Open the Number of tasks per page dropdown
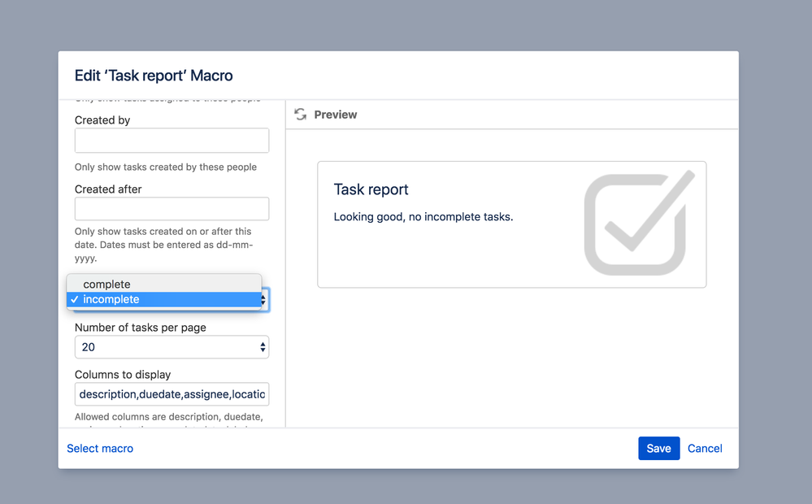The image size is (812, 504). pos(172,347)
